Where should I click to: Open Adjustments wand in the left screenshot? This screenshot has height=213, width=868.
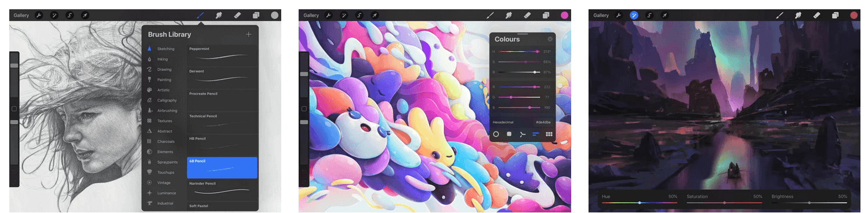(x=54, y=15)
